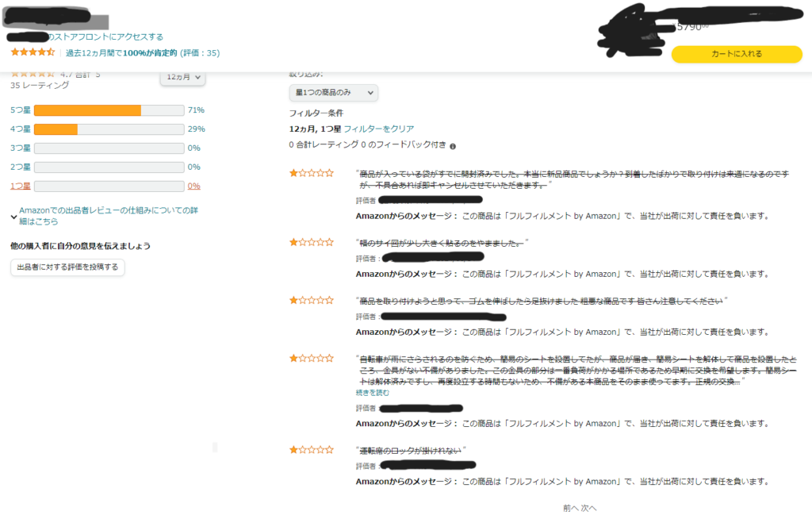Add the item with カートに入れる button
812x515 pixels.
(x=737, y=54)
